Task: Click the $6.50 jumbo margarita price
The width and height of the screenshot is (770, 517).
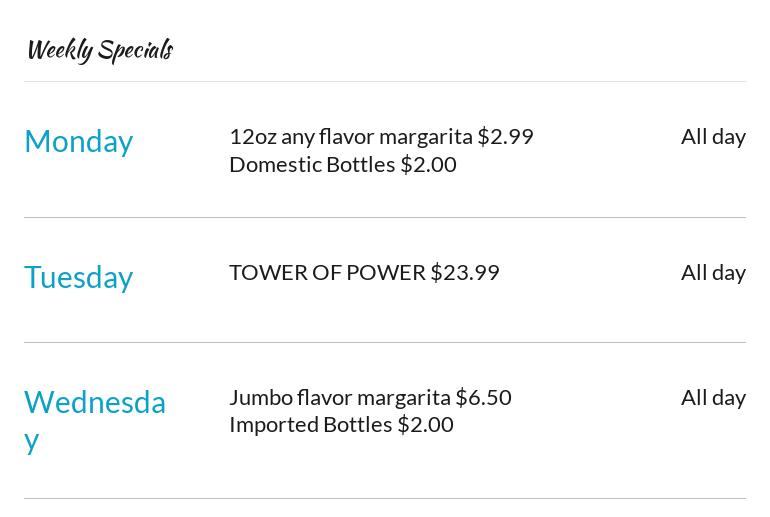Action: [483, 397]
